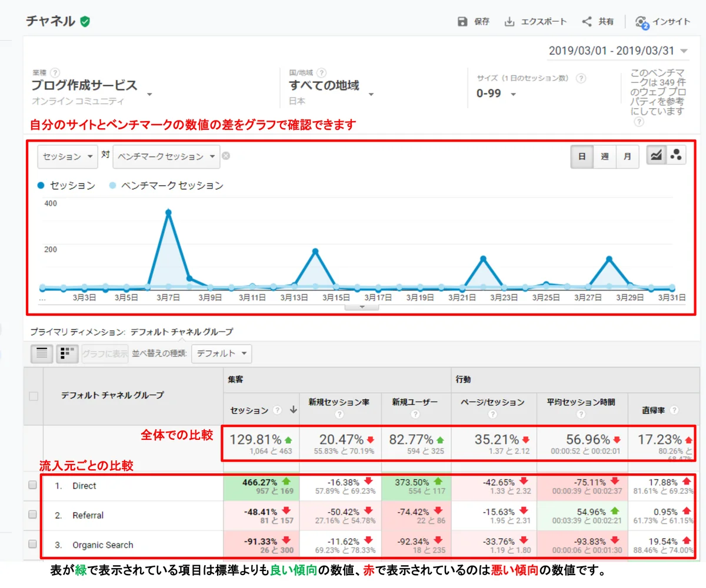The height and width of the screenshot is (588, 706).
Task: Select the pivot grid view icon
Action: pos(67,353)
